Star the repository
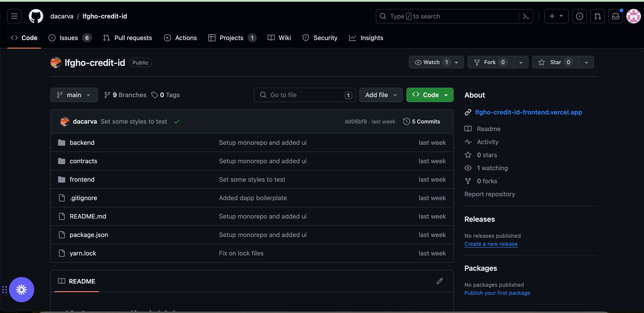This screenshot has width=644, height=313. click(x=556, y=62)
